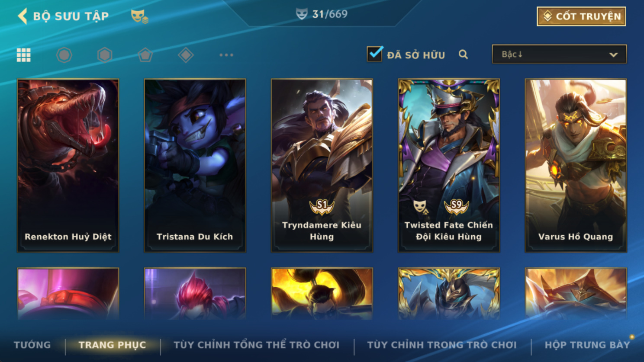Viewport: 644px width, 362px height.
Task: Switch to the Tướng tab
Action: pos(32,345)
